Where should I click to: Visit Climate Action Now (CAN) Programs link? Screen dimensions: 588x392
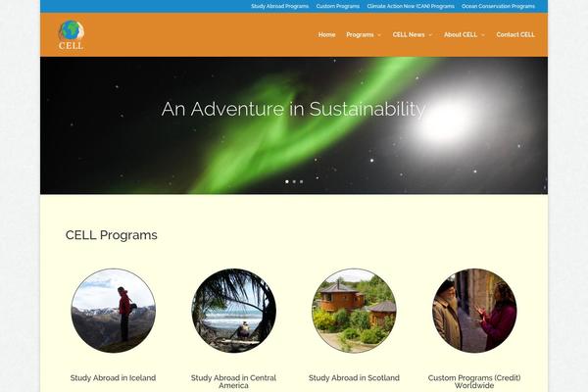click(x=411, y=6)
